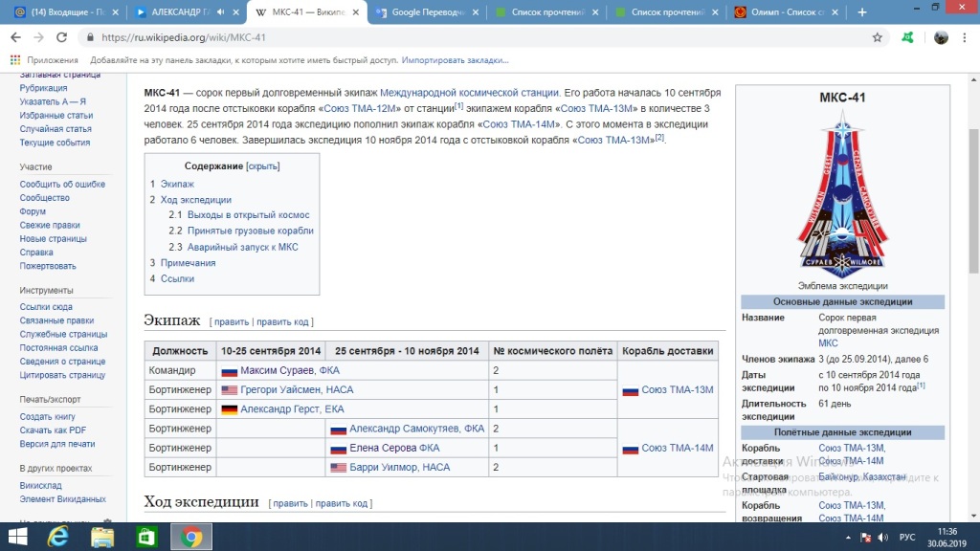Open File Explorer from taskbar
This screenshot has height=551, width=980.
(101, 537)
